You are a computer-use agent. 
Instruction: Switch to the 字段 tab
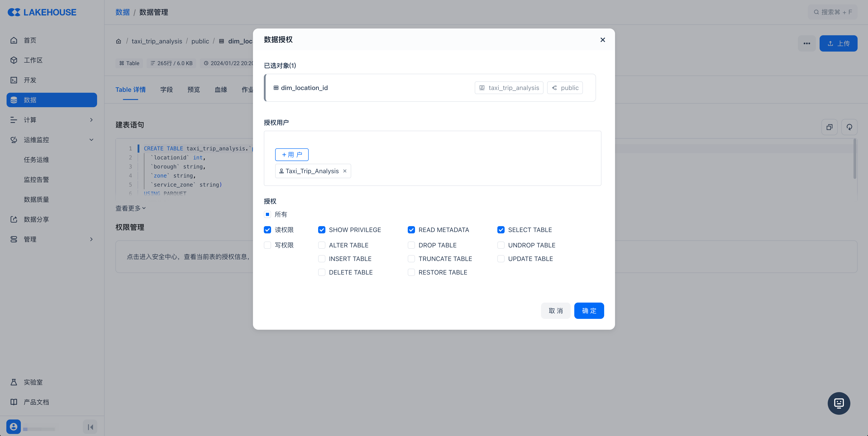tap(167, 90)
